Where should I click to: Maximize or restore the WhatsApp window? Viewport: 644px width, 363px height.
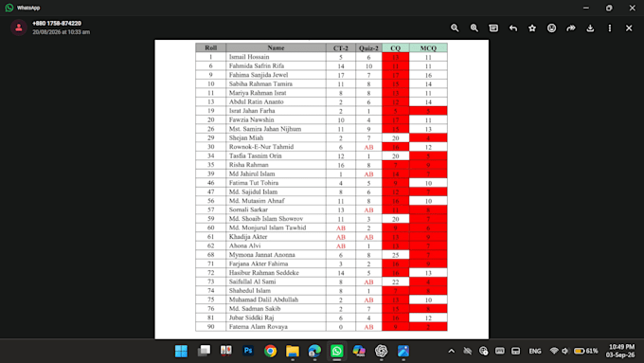tap(609, 8)
